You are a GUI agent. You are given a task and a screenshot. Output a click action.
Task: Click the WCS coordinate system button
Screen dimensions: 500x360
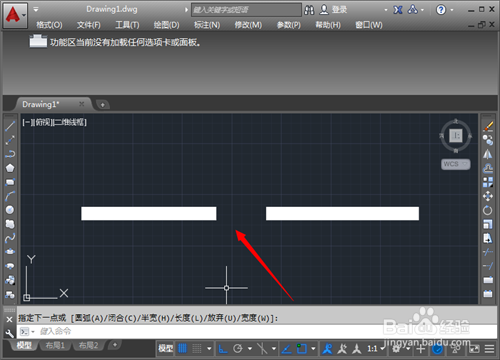[x=456, y=164]
